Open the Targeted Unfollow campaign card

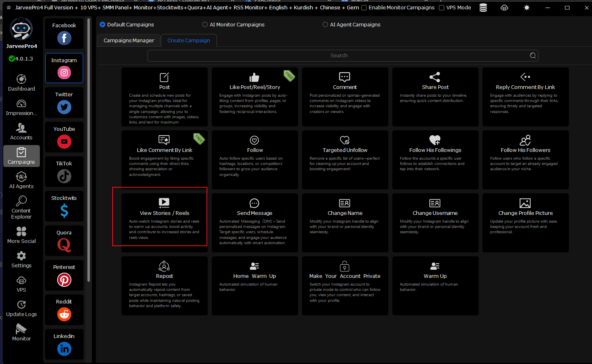point(345,158)
